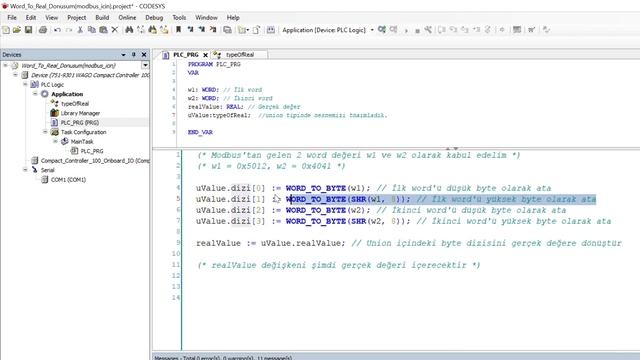Collapse the Word_To_Real_Donusum project root node
The image size is (640, 360).
[x=5, y=65]
